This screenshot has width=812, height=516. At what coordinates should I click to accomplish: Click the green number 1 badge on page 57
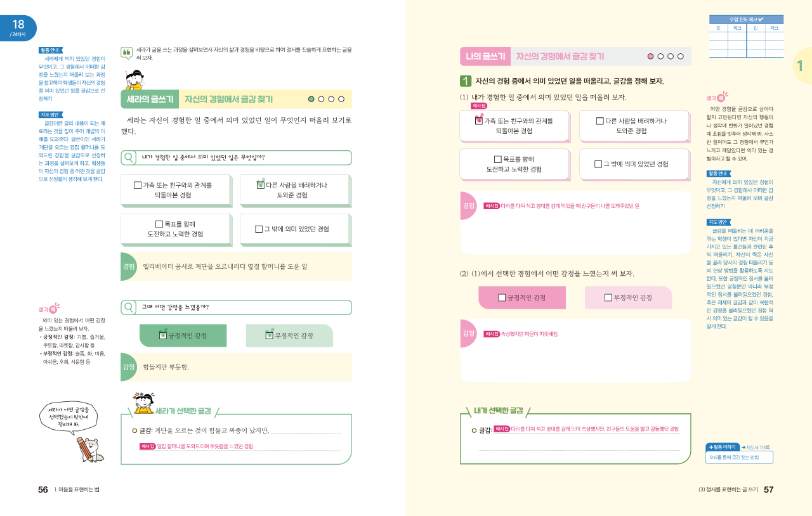466,81
